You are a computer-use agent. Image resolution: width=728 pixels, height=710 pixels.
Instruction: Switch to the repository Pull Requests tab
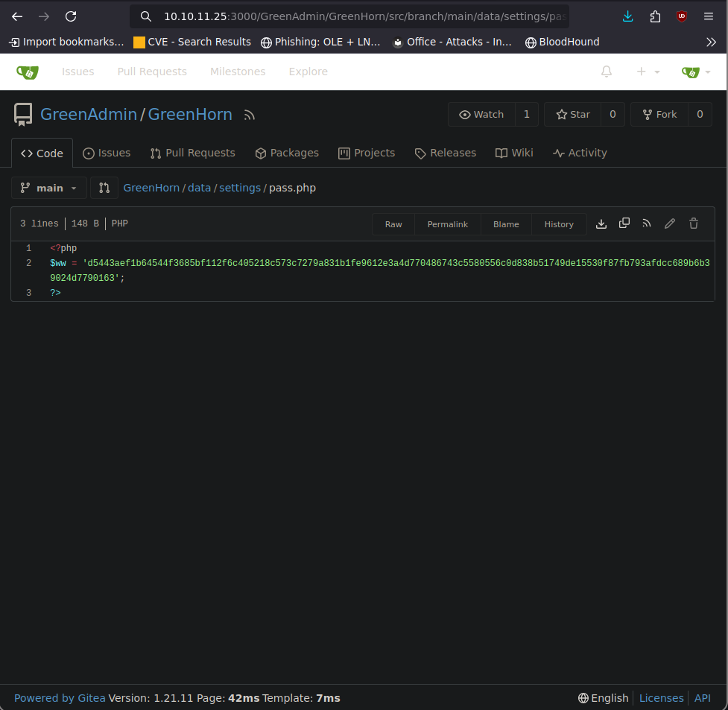[x=193, y=153]
